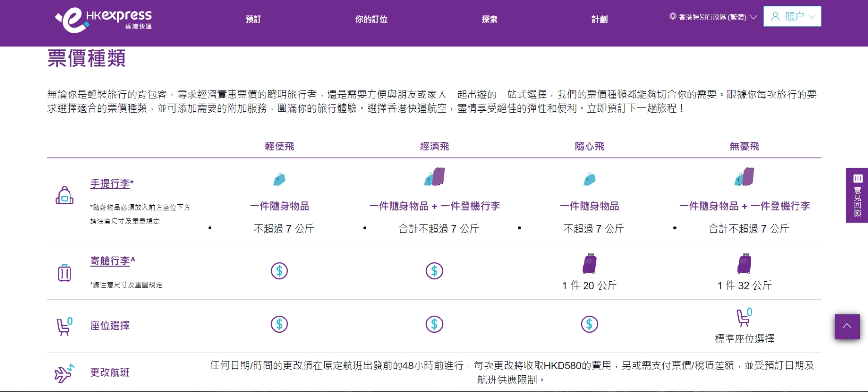868x392 pixels.
Task: Click the 20kg purple suitcase icon
Action: (x=589, y=265)
